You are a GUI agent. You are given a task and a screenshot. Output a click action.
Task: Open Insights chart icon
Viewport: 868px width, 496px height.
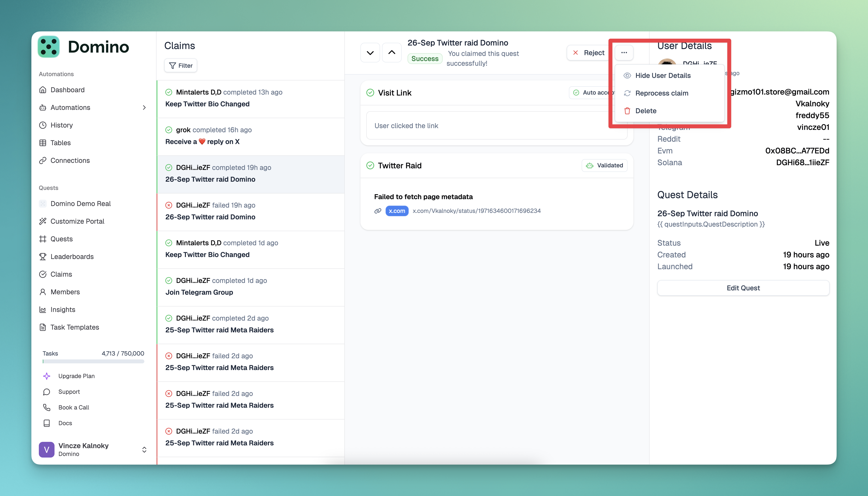[43, 310]
